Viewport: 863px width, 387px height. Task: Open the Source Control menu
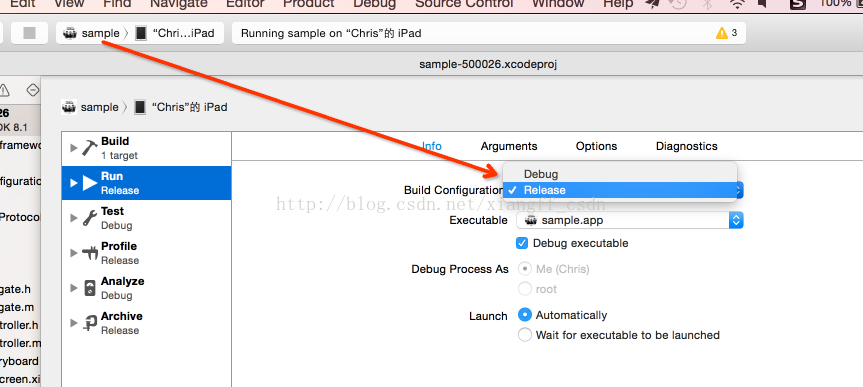point(463,4)
